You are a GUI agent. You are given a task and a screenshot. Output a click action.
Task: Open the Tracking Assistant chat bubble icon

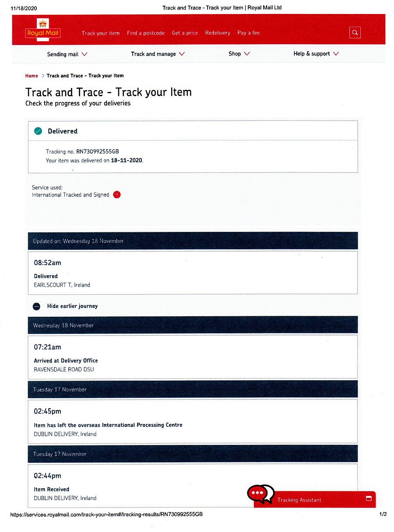[260, 493]
